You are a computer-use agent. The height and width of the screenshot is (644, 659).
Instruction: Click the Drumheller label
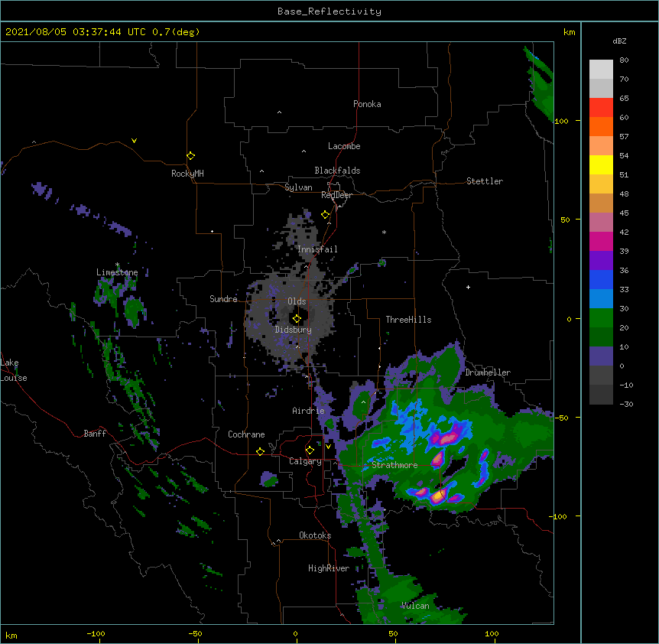pos(488,372)
